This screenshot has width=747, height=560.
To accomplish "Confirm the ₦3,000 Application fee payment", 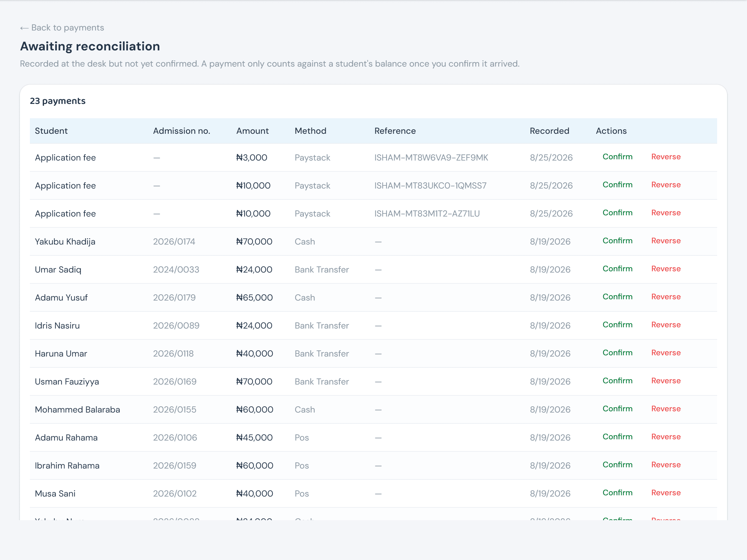I will (x=617, y=156).
